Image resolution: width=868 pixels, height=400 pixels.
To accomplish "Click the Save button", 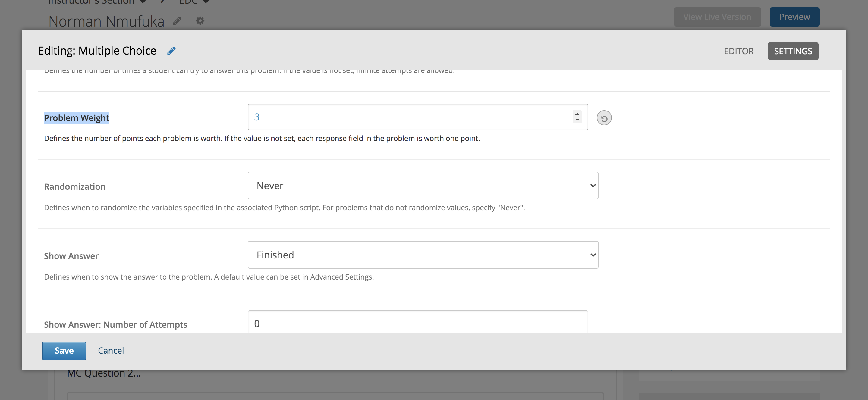I will pos(64,351).
